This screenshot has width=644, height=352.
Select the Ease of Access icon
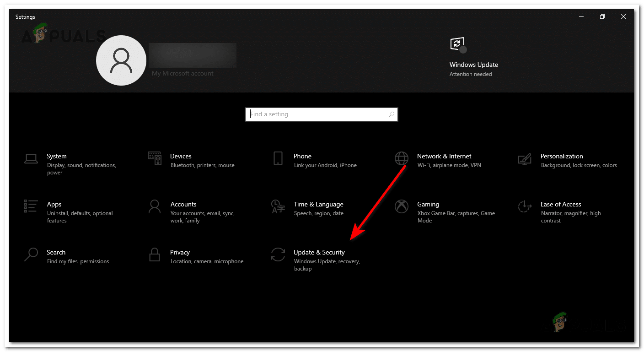524,206
